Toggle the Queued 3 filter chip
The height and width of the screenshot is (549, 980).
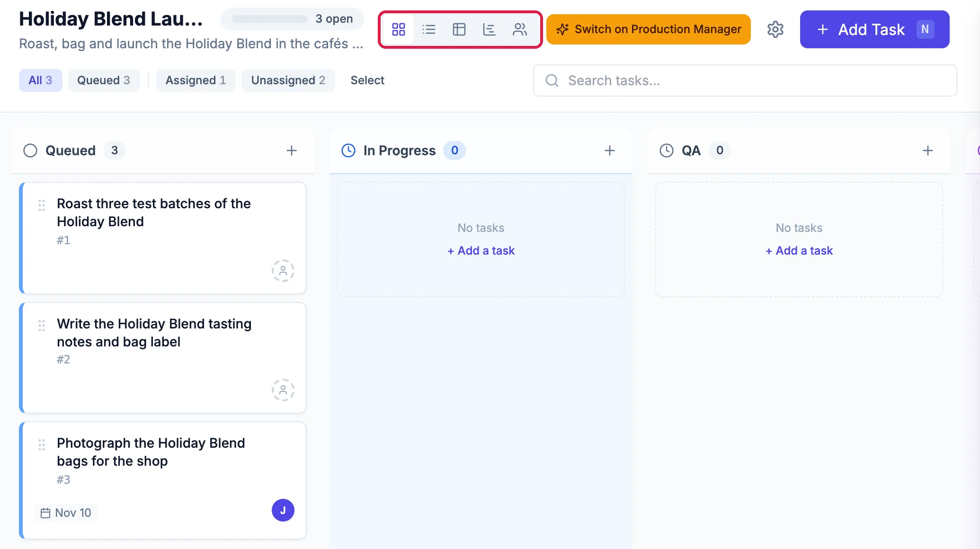point(104,80)
